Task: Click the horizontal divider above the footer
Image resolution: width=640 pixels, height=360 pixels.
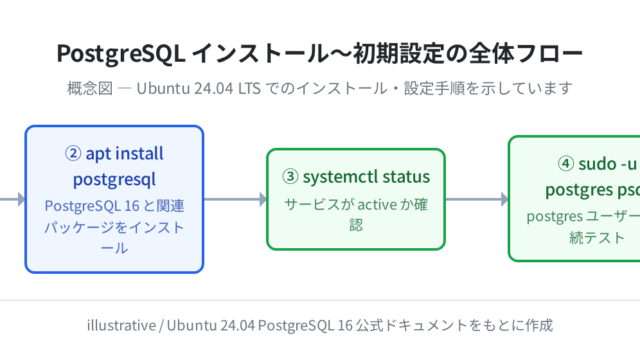Action: click(x=320, y=300)
